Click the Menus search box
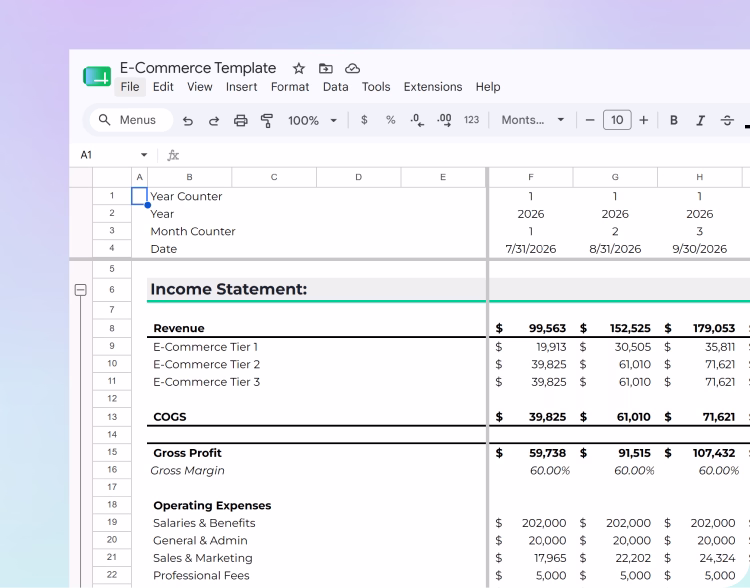750x588 pixels. (x=131, y=120)
